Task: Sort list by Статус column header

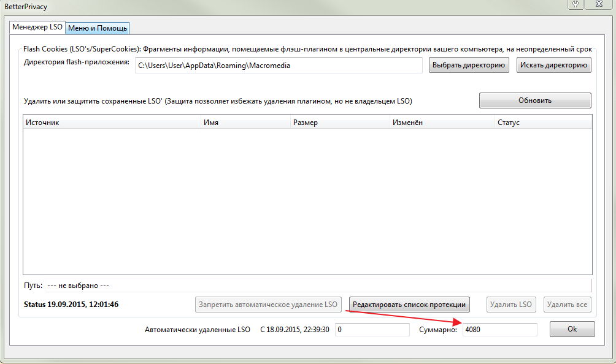Action: (x=544, y=123)
